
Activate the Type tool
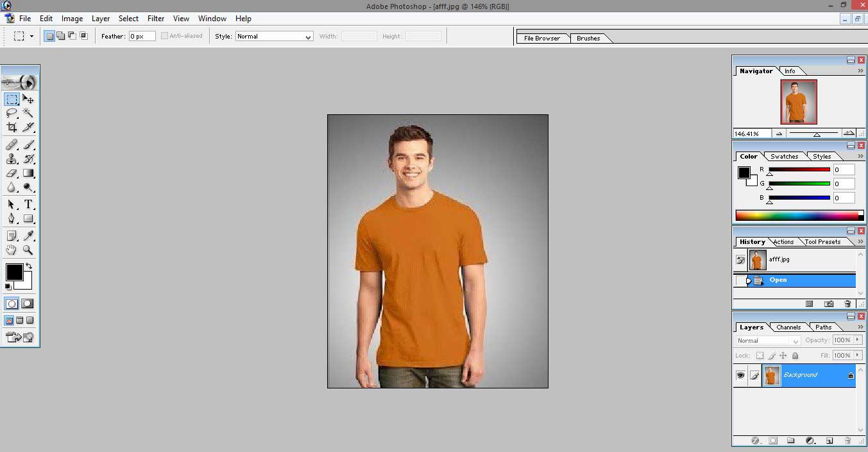28,204
